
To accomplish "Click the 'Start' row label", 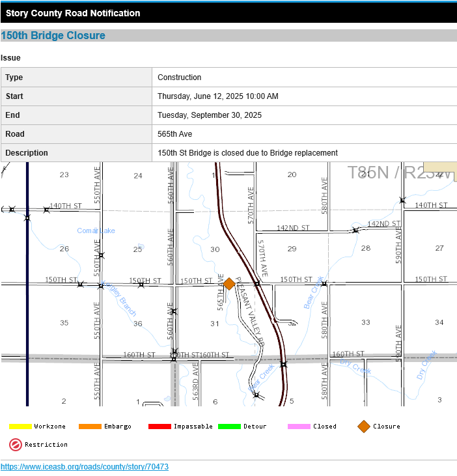I will (x=14, y=96).
